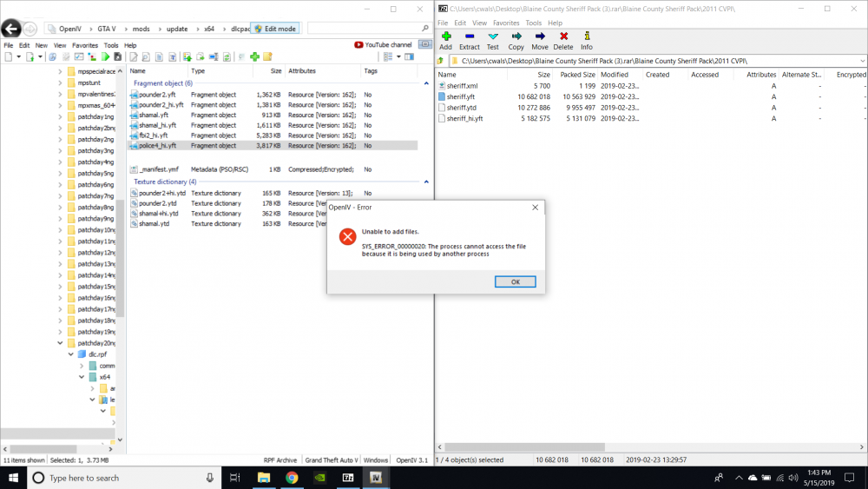This screenshot has height=489, width=868.
Task: Open the YouTube channel link in OpenIV
Action: (383, 45)
